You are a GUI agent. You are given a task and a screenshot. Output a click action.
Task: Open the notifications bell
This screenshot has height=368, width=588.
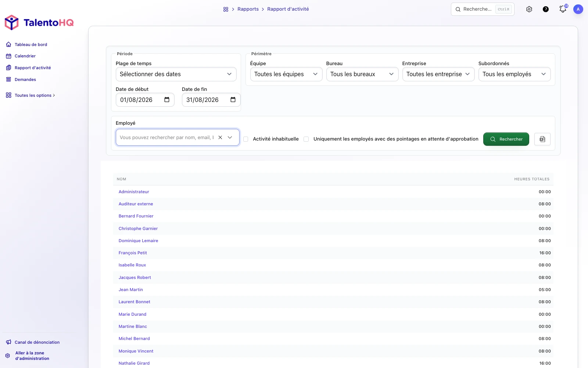(563, 9)
